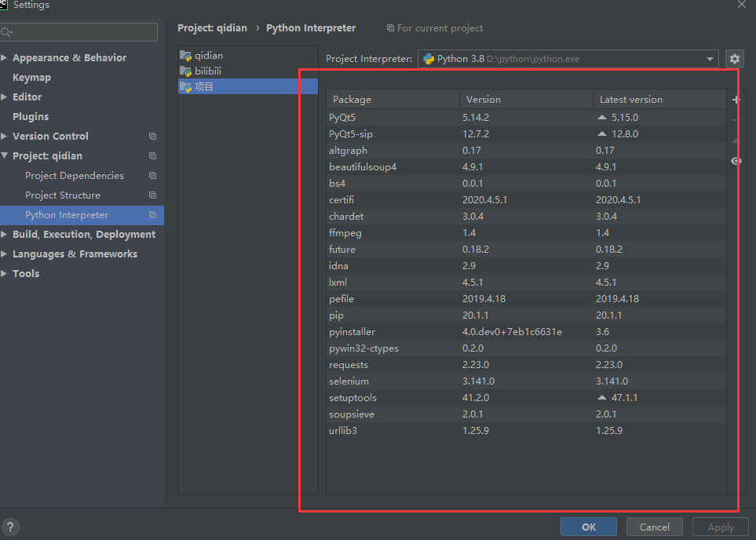Select the certifi package row
This screenshot has height=540, width=756.
[x=527, y=199]
